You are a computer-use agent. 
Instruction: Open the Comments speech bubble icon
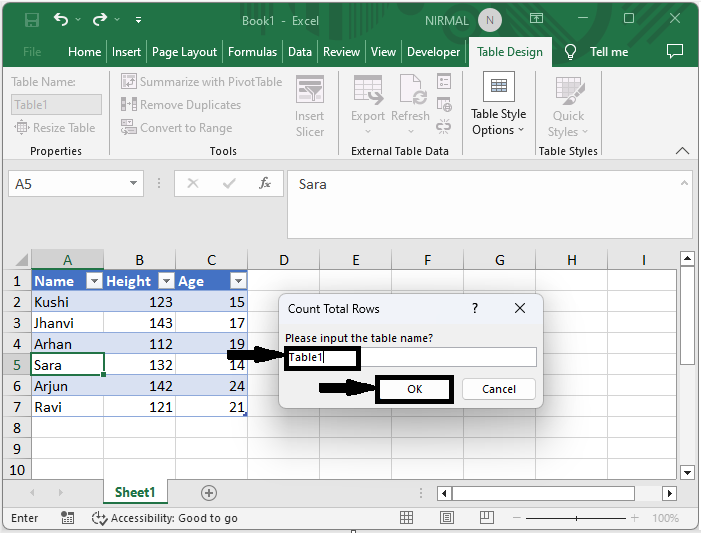coord(675,51)
